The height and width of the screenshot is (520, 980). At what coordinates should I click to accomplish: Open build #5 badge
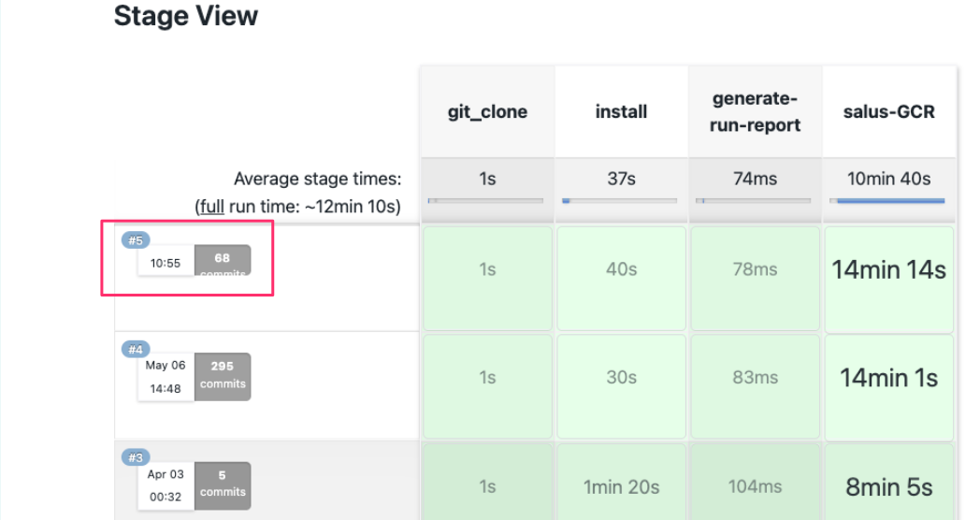(136, 240)
